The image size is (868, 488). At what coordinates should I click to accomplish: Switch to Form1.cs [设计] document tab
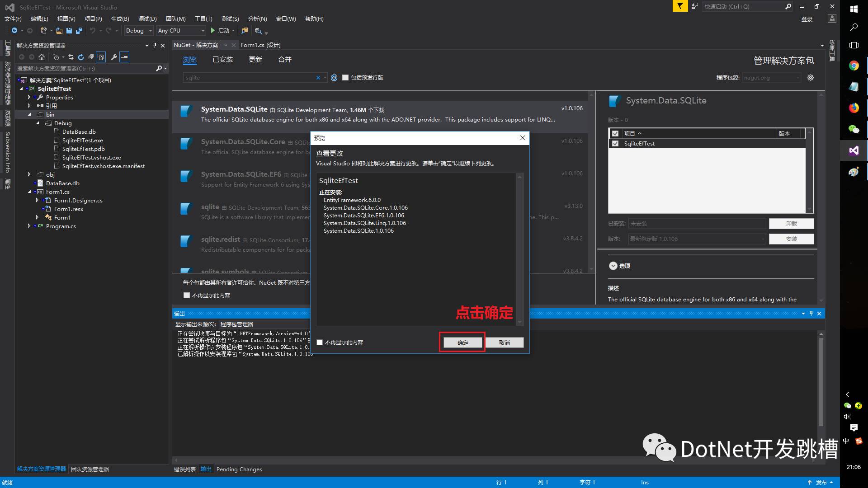coord(261,45)
